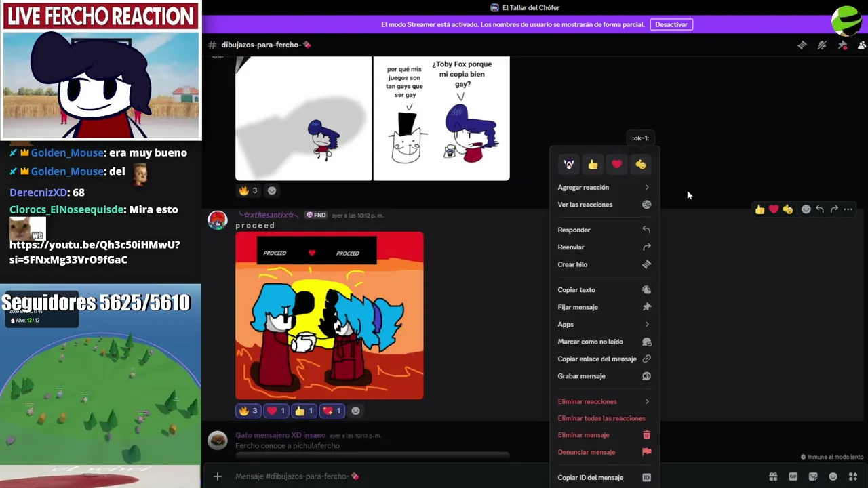Screen dimensions: 868x488
Task: Select Denunciar mensaje
Action: (604, 452)
